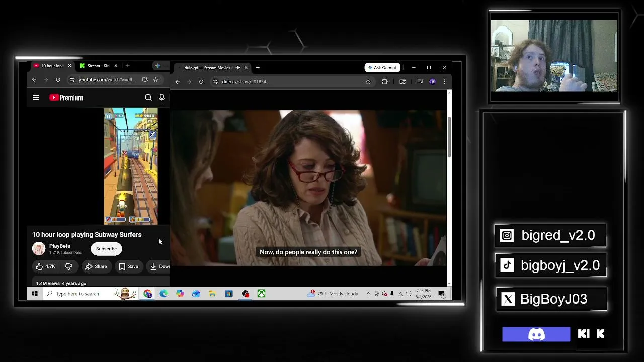This screenshot has height=362, width=644.
Task: Open the Chrome profile avatar
Action: (433, 82)
